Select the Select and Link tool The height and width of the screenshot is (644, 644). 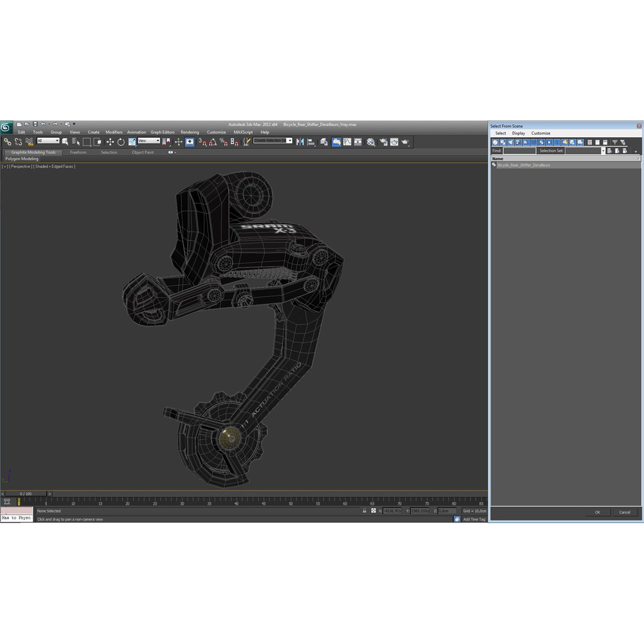7,142
